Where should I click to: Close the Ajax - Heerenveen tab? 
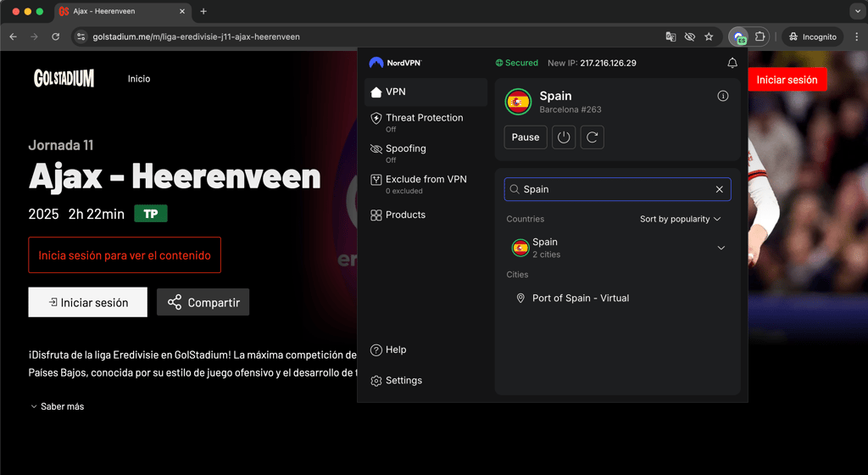(182, 11)
